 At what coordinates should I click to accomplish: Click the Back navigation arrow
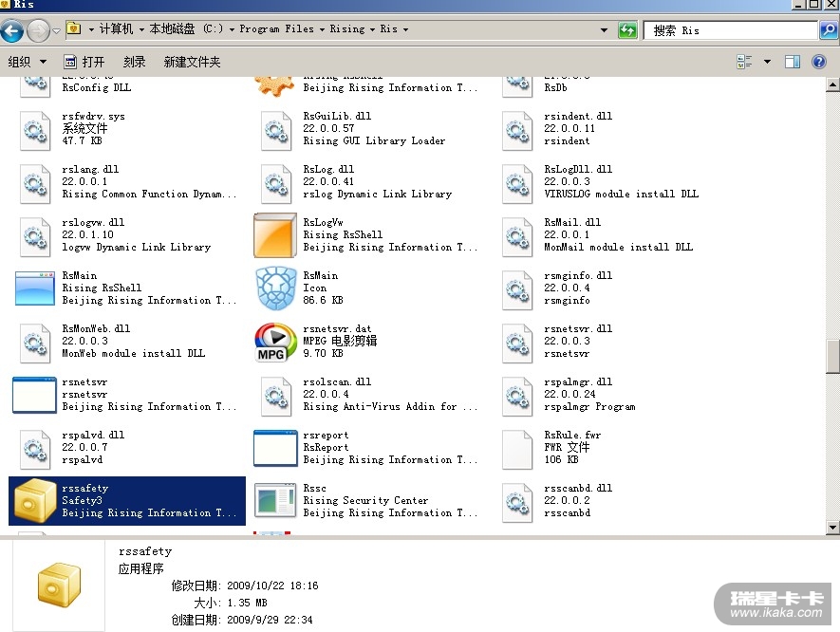[x=11, y=30]
